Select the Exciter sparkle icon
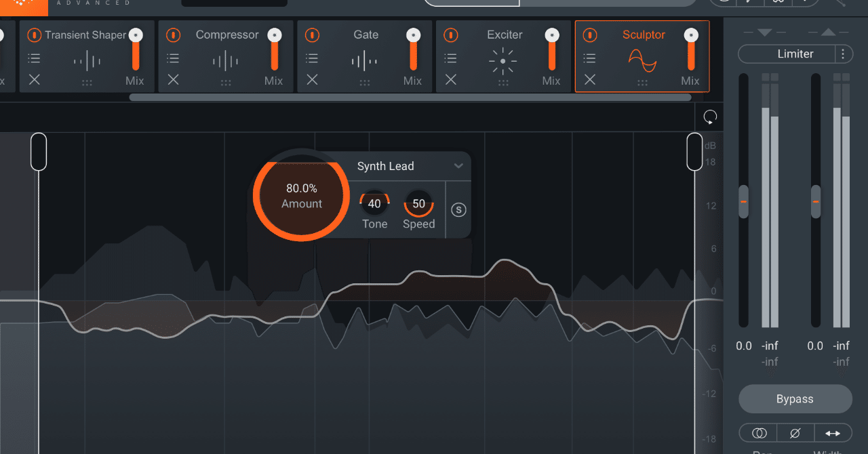 503,62
